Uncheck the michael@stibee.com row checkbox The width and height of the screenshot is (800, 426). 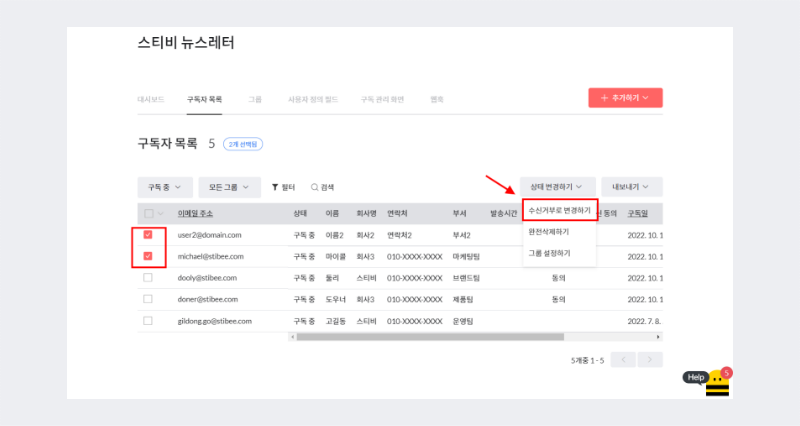click(x=148, y=256)
